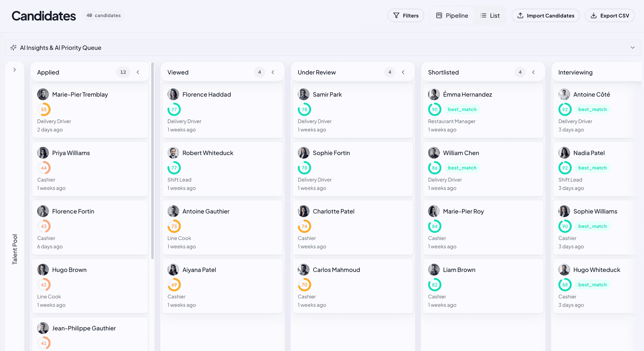
Task: Click Marie-Pier Tremblay's score ring 55
Action: [x=44, y=110]
